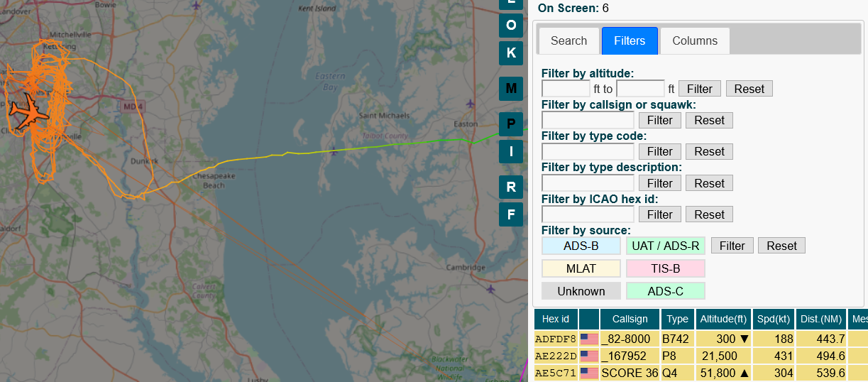868x382 pixels.
Task: Select aircraft row with hex ADFDF8
Action: tap(701, 339)
